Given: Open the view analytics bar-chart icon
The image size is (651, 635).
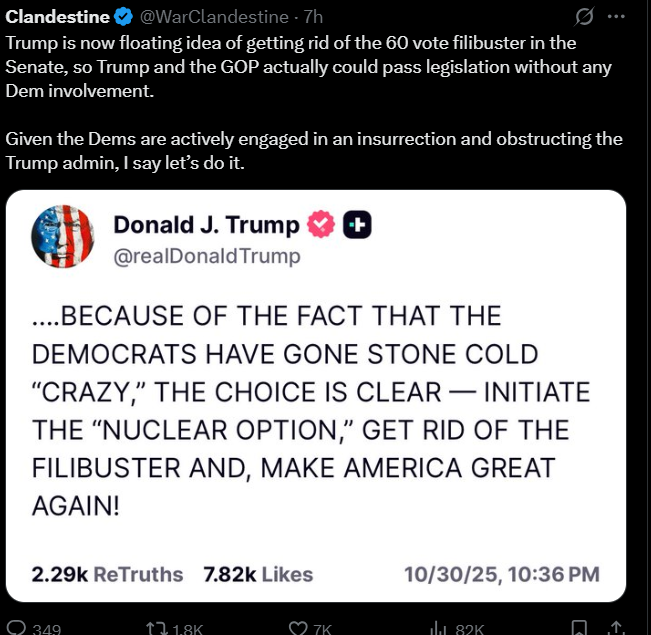Looking at the screenshot, I should pyautogui.click(x=437, y=628).
